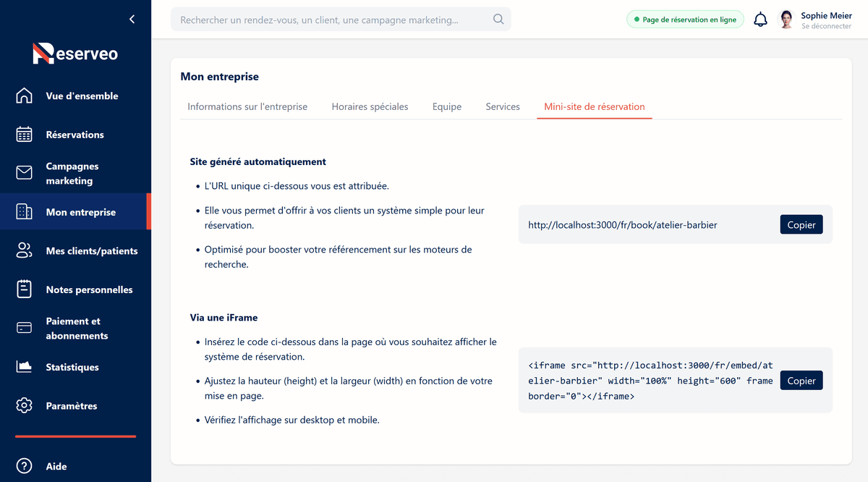Collapse the sidebar with the chevron arrow

tap(132, 20)
